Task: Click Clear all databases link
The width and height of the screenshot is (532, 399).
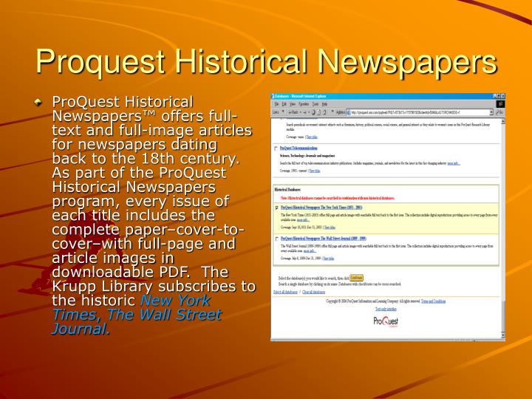Action: pos(313,292)
